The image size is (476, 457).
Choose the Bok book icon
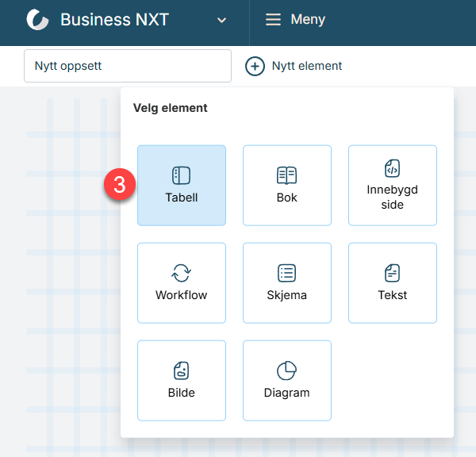click(286, 175)
